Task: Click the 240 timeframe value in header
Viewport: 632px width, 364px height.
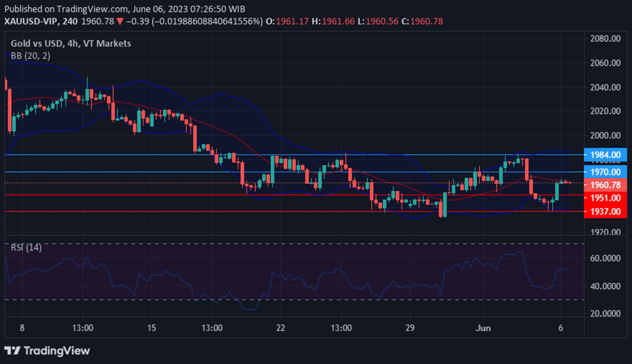Action: click(x=70, y=21)
